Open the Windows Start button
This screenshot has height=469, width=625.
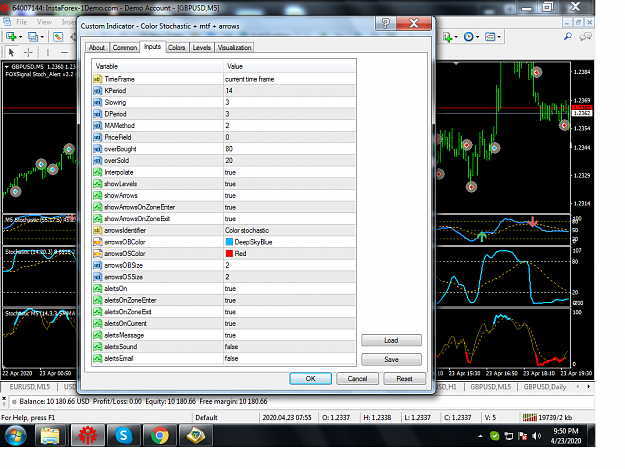pyautogui.click(x=15, y=435)
